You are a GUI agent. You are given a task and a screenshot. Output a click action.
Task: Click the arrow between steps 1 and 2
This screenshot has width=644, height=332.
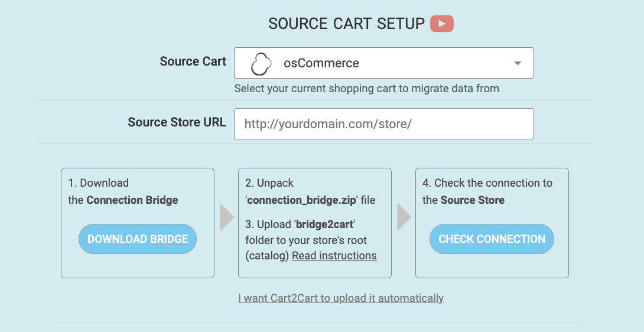click(227, 217)
